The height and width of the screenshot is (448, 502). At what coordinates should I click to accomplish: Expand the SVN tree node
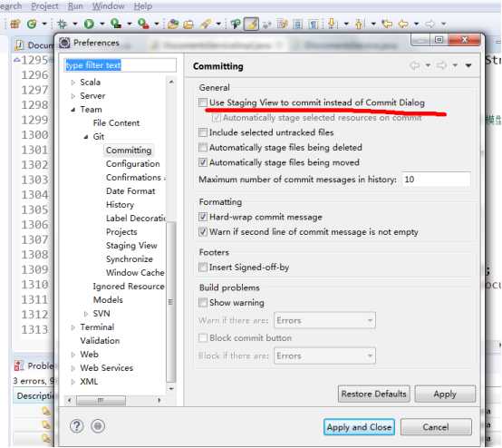(86, 314)
